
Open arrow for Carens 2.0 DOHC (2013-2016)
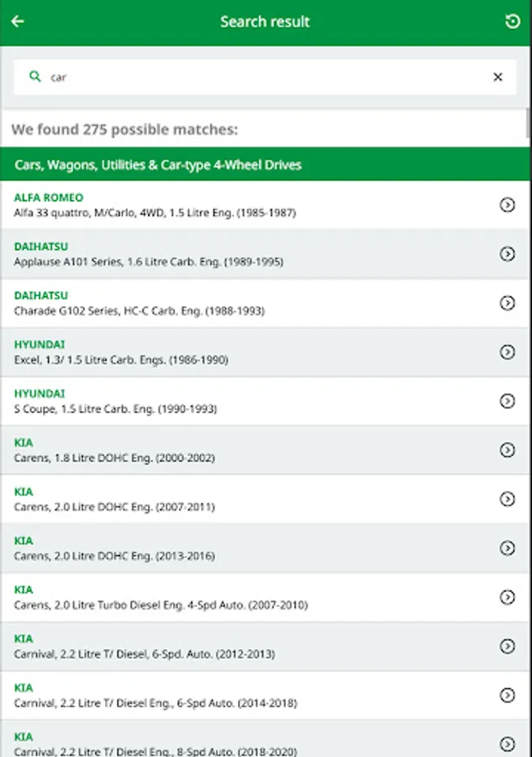click(507, 548)
